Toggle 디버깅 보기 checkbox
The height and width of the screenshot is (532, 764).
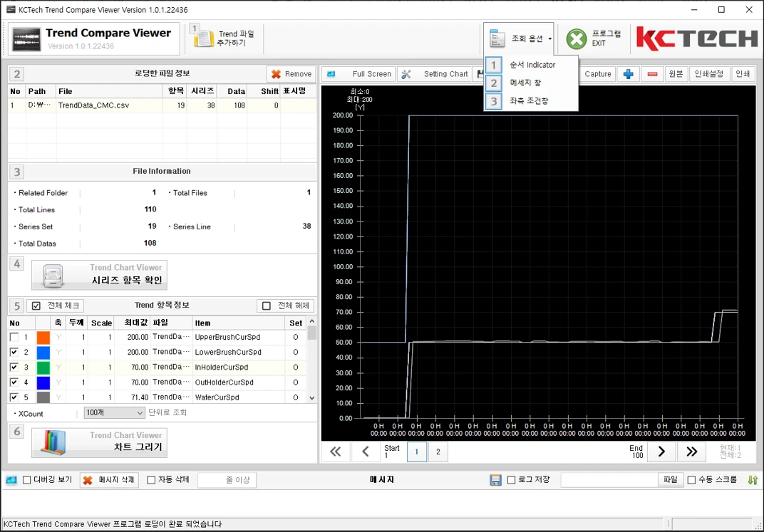pyautogui.click(x=27, y=480)
